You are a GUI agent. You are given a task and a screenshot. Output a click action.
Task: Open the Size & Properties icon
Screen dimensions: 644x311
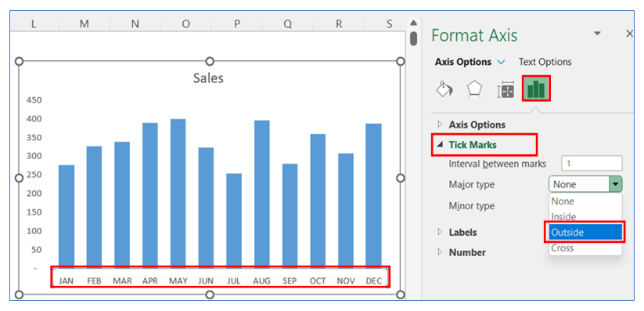505,89
